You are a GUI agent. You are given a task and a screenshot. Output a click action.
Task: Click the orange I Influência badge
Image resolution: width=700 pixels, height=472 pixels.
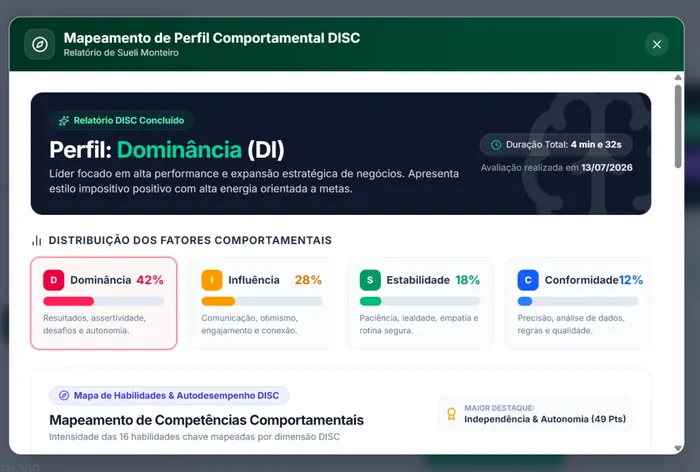pos(212,280)
